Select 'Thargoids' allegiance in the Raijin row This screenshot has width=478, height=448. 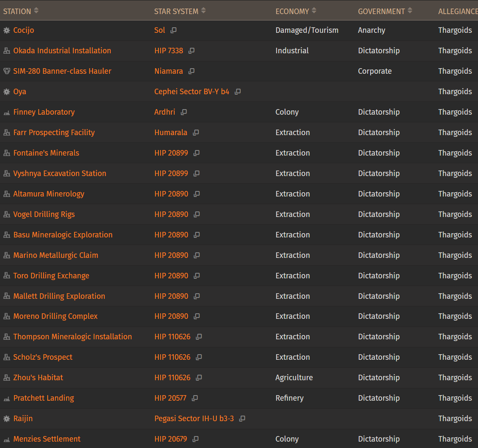pyautogui.click(x=455, y=419)
